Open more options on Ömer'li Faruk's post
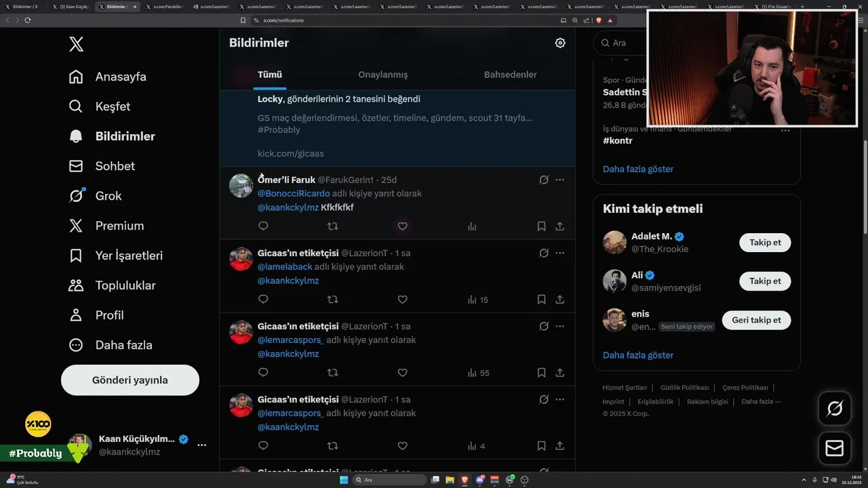 click(x=560, y=180)
